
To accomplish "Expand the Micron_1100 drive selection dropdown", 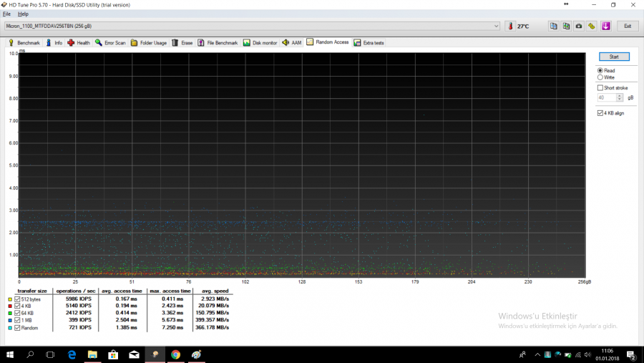I will (x=497, y=26).
